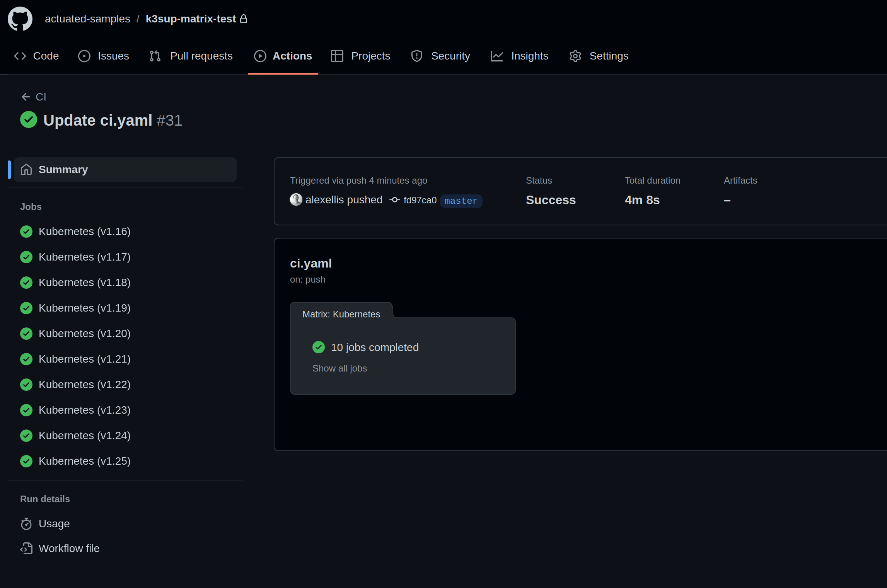Click the Settings gear icon
Image resolution: width=887 pixels, height=588 pixels.
pyautogui.click(x=575, y=56)
